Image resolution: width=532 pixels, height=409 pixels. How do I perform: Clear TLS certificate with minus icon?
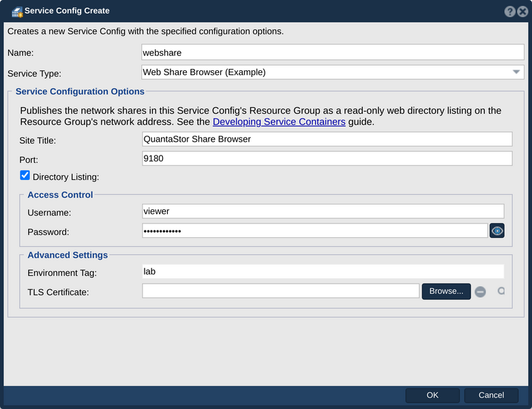(480, 292)
